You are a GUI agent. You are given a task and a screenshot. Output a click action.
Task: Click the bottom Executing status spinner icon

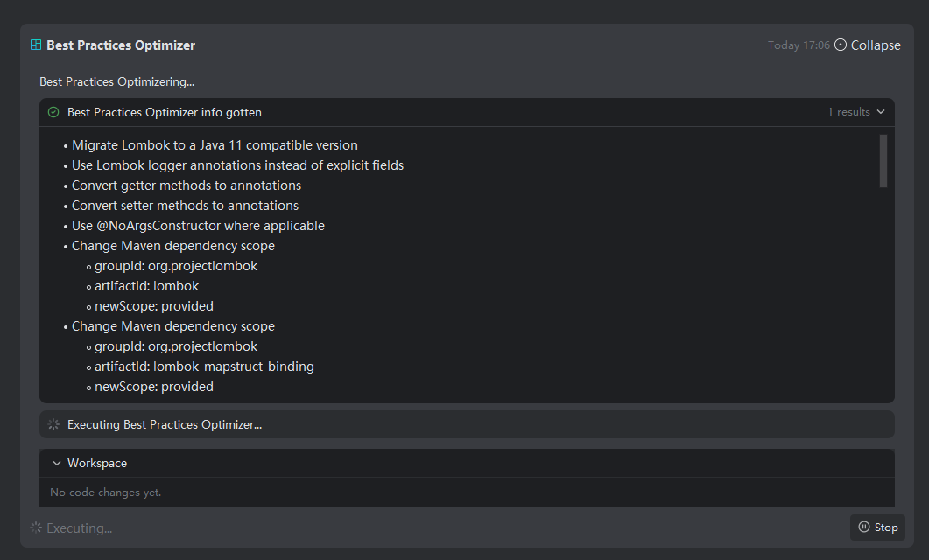click(36, 528)
